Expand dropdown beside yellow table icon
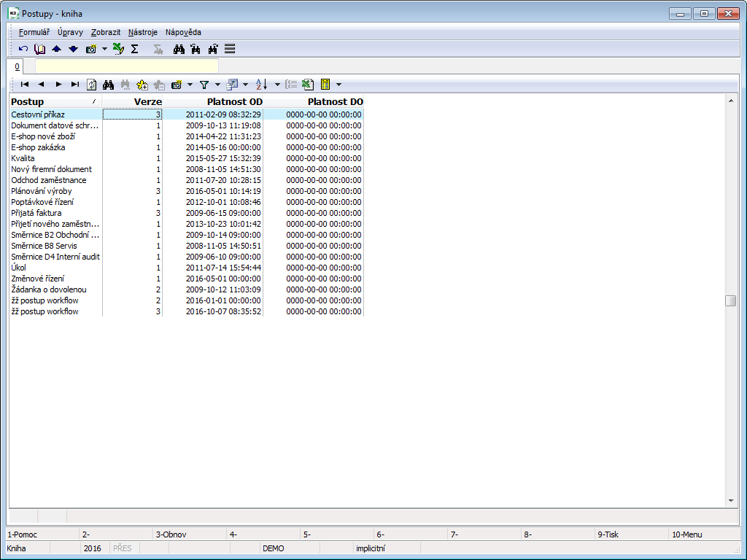This screenshot has width=747, height=560. (338, 85)
